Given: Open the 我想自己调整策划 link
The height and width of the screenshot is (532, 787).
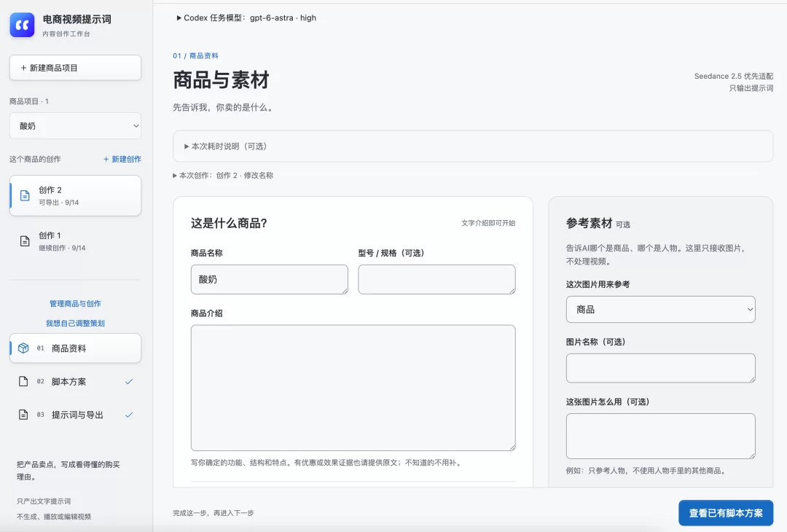Looking at the screenshot, I should 75,324.
